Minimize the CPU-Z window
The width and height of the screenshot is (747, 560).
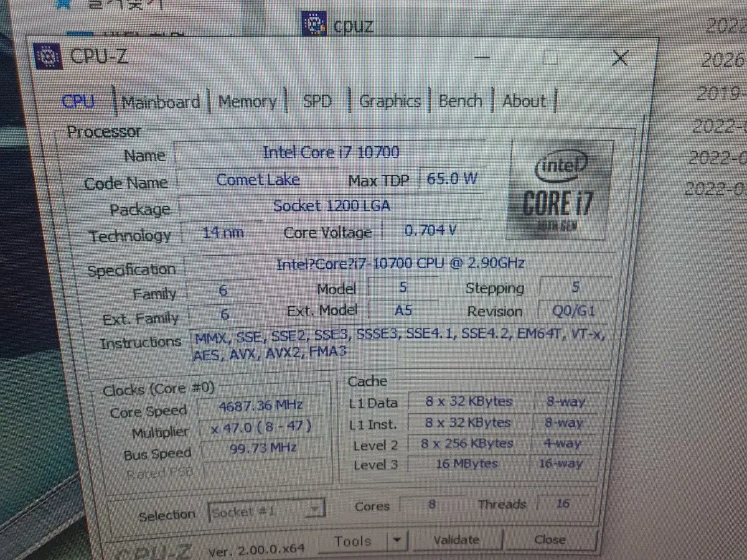(481, 57)
